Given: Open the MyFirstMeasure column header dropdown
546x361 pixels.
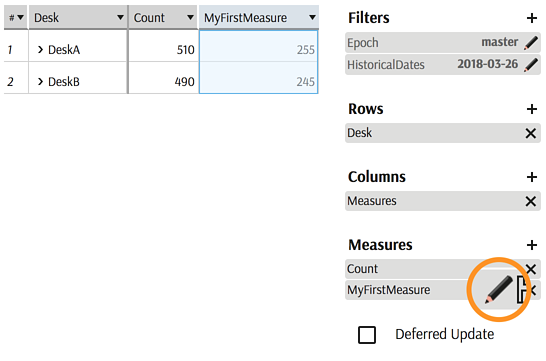Looking at the screenshot, I should pos(312,17).
